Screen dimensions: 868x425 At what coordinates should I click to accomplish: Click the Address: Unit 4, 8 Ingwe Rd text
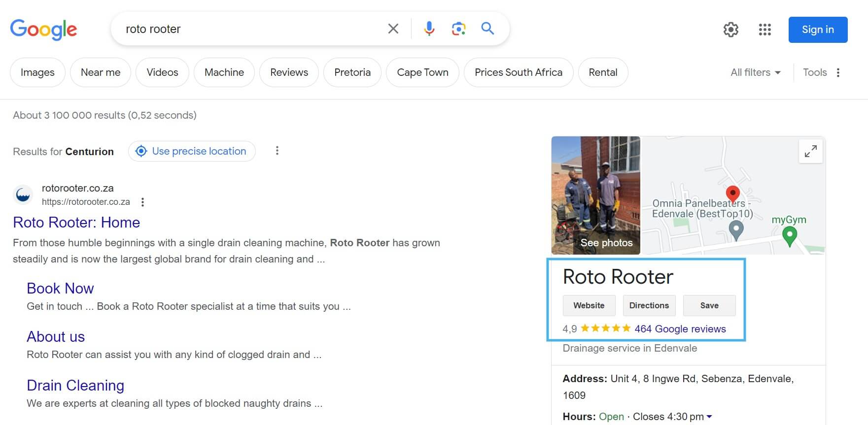(x=679, y=387)
